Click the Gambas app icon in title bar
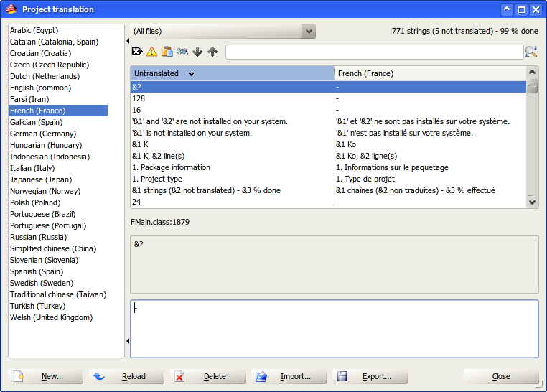Viewport: 547px width, 392px height. pyautogui.click(x=11, y=9)
